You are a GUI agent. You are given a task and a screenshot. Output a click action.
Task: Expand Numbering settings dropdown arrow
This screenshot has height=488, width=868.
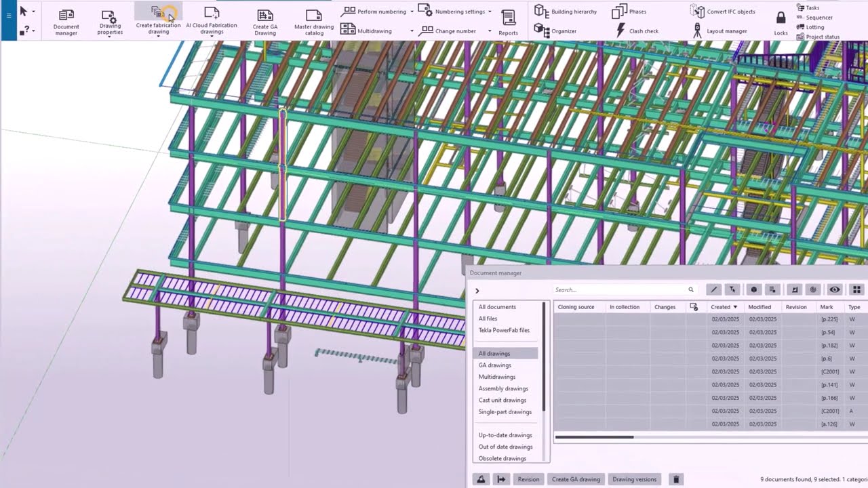(490, 12)
